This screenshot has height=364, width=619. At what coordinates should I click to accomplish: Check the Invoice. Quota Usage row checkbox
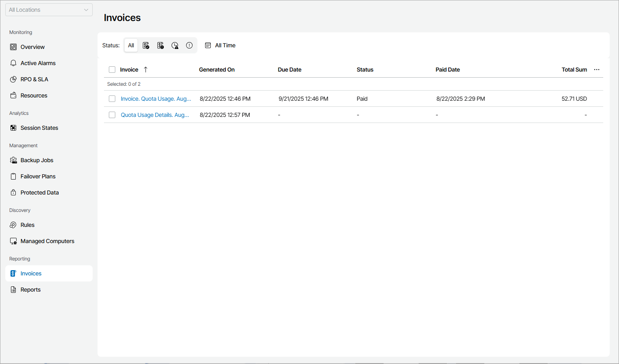[x=112, y=98]
